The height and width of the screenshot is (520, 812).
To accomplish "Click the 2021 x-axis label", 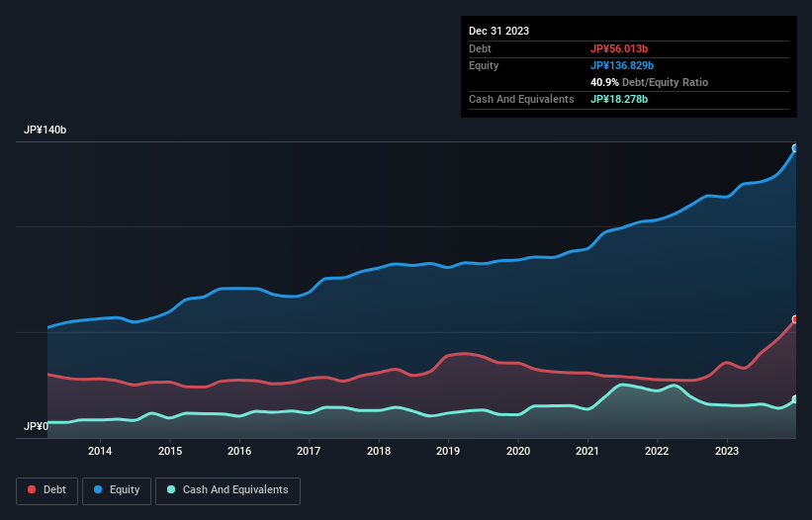I will click(x=587, y=452).
